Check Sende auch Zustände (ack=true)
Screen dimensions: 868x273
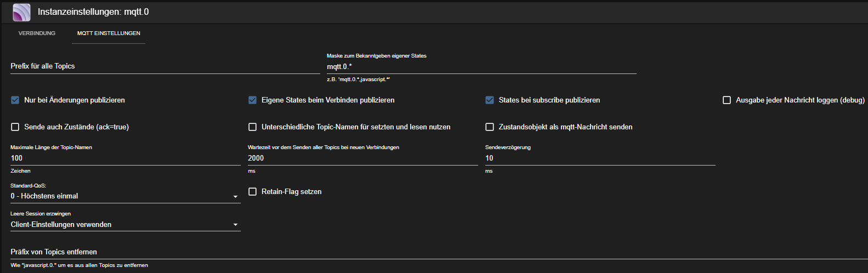click(x=15, y=127)
